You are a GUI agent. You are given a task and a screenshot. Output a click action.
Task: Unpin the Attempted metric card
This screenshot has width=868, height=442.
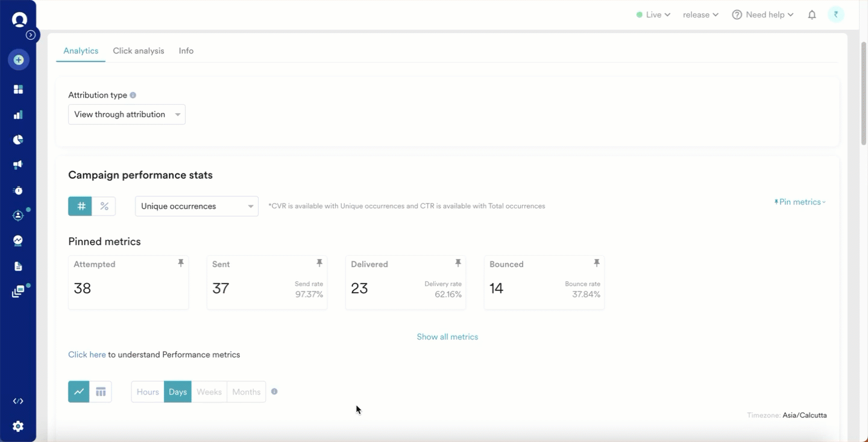click(180, 263)
